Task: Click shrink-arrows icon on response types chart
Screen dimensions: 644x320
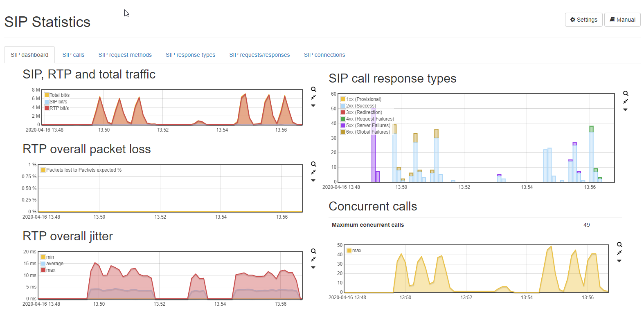Action: 626,101
